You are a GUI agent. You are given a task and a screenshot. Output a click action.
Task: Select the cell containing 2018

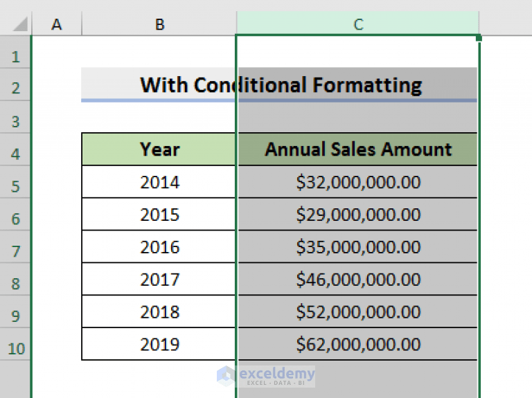pyautogui.click(x=159, y=311)
